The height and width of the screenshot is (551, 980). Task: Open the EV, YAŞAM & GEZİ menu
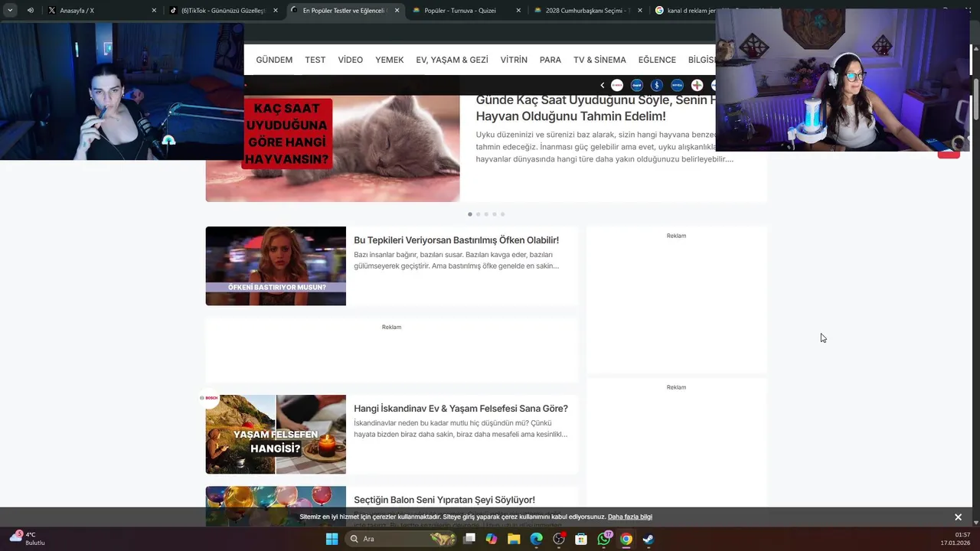[x=452, y=60]
